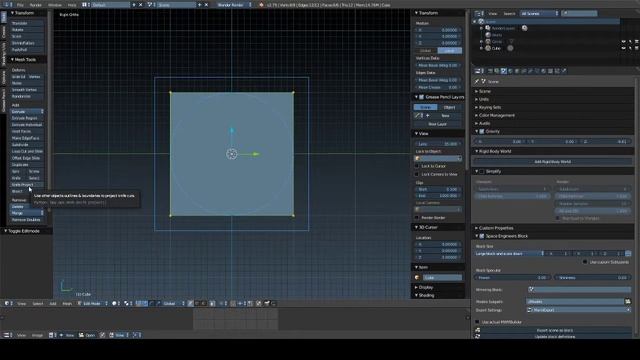Enable Lock to Cursor checkbox
This screenshot has height=360, width=640.
[417, 167]
